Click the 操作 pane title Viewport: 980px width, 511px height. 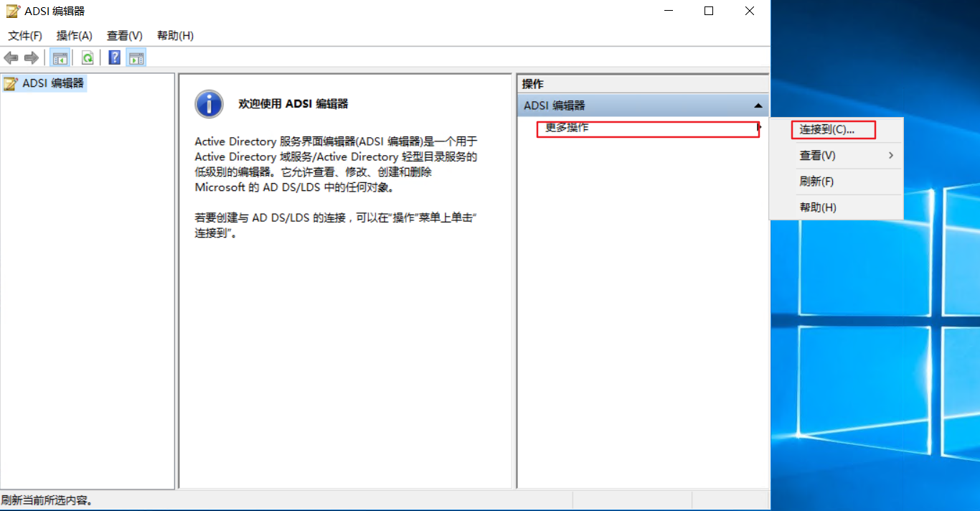[x=533, y=84]
